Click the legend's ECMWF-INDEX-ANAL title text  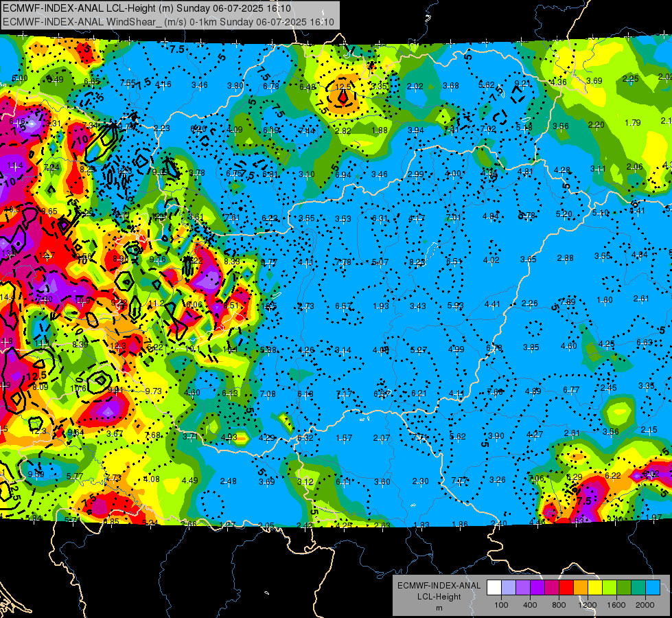tap(439, 586)
